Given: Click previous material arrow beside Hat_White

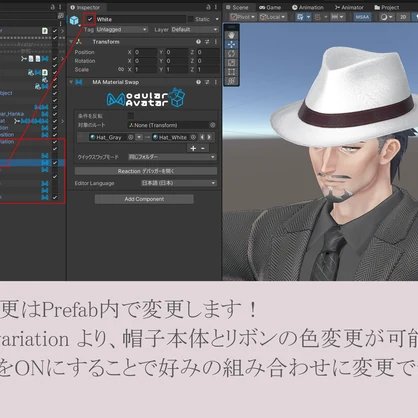Looking at the screenshot, I should 202,137.
